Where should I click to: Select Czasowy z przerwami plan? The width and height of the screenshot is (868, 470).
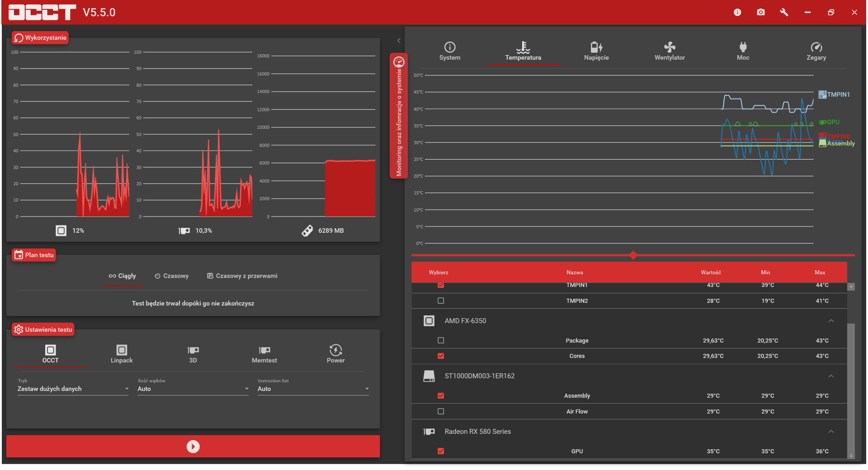click(242, 276)
